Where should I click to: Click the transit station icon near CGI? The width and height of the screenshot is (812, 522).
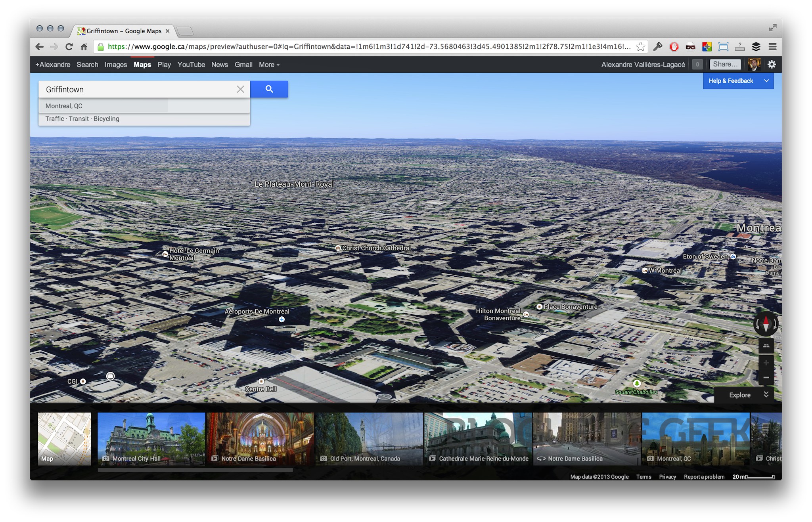(x=111, y=376)
